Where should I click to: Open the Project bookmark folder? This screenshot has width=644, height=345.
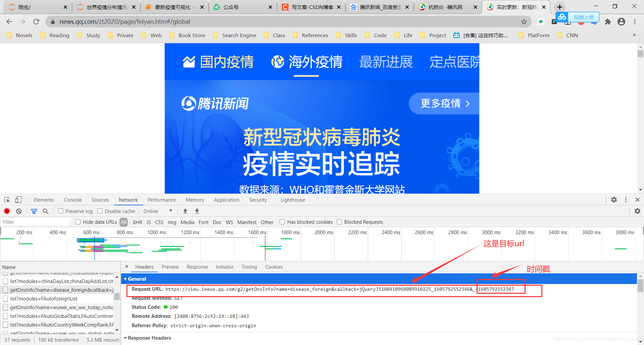coord(433,35)
